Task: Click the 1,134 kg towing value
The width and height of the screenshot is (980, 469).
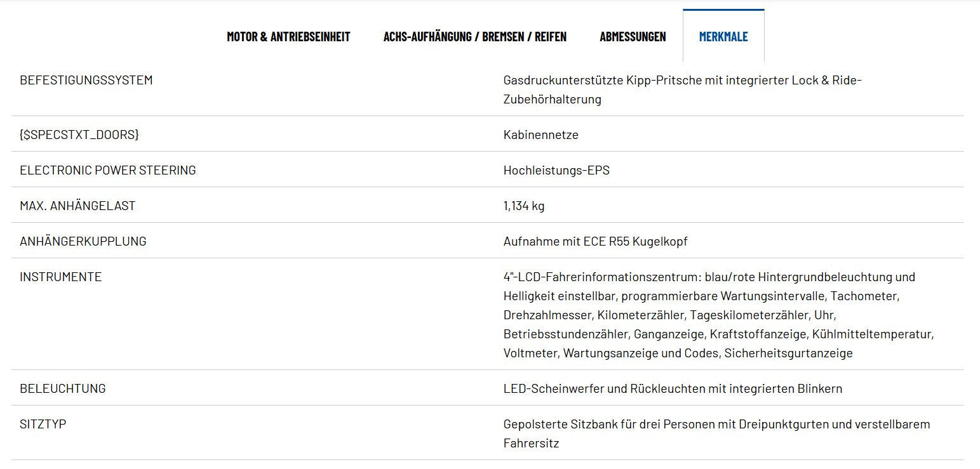Action: tap(524, 206)
